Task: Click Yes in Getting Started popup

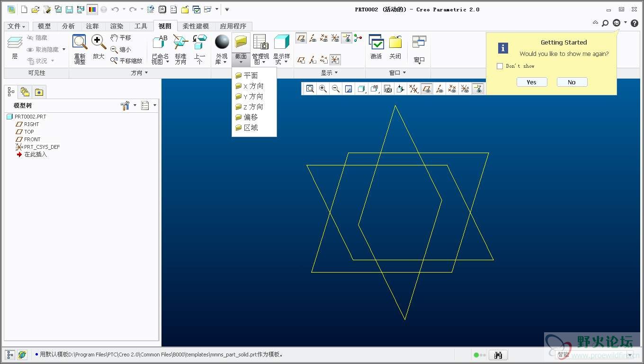Action: [531, 82]
